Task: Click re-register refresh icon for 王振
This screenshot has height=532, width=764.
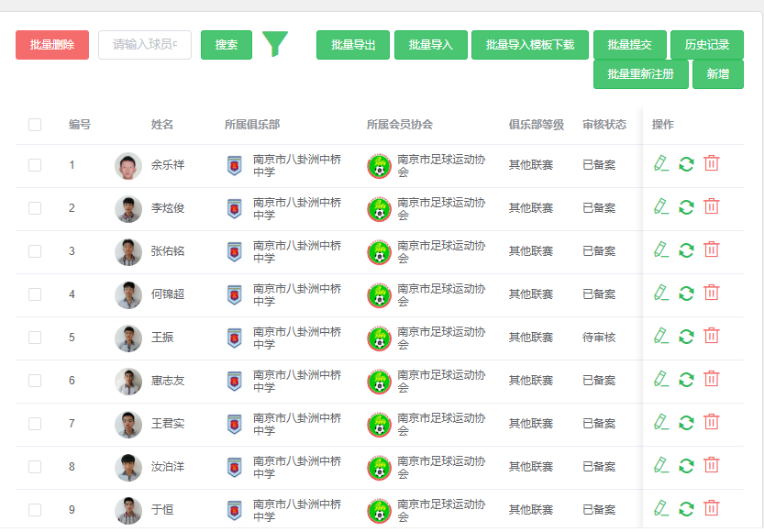Action: point(686,337)
